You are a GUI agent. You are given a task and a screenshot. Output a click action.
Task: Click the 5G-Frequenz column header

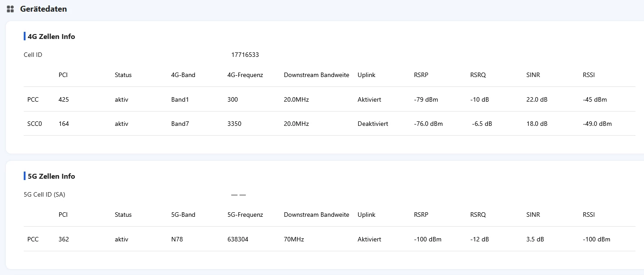[x=245, y=215]
